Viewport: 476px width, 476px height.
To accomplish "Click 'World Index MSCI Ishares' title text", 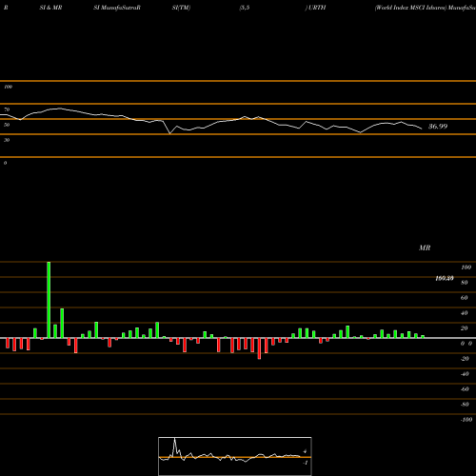I will click(x=410, y=8).
